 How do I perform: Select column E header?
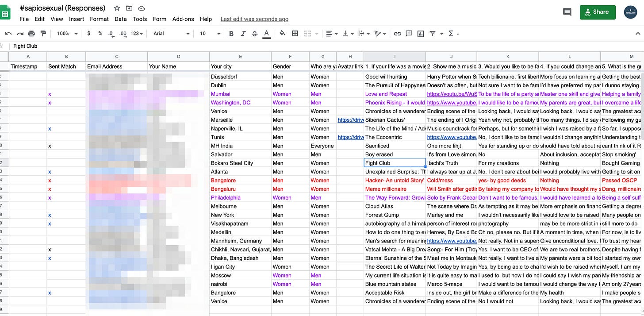pos(241,57)
